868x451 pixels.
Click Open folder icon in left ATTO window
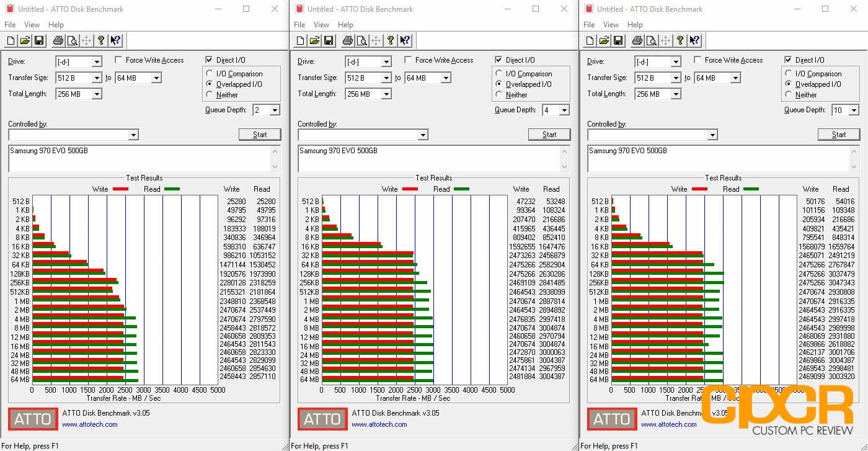25,41
